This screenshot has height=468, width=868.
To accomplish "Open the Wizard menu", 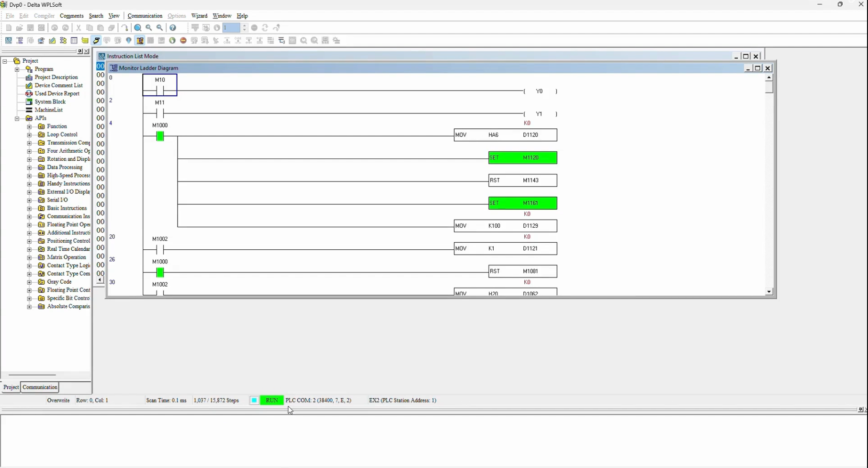I will [x=199, y=16].
